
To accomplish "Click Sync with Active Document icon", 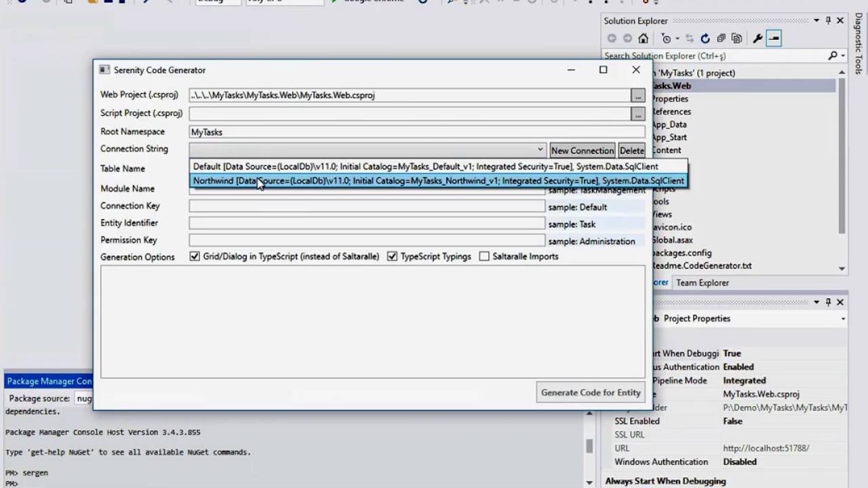I will tap(690, 39).
